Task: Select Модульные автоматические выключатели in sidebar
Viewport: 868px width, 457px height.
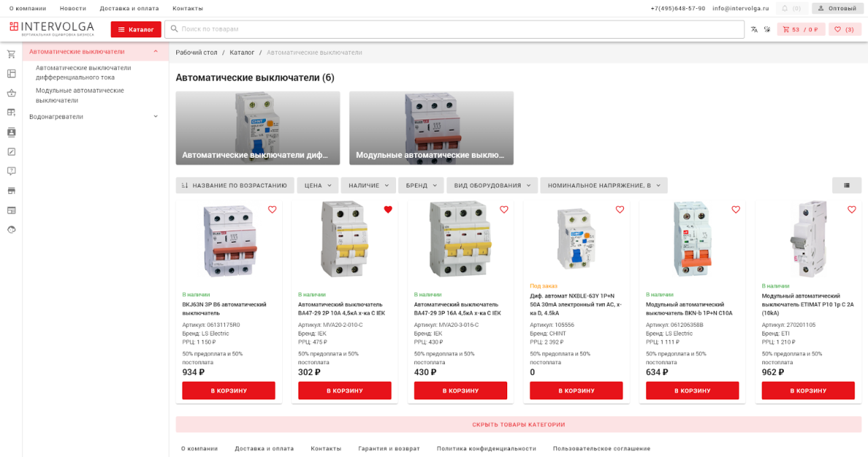Action: (79, 95)
